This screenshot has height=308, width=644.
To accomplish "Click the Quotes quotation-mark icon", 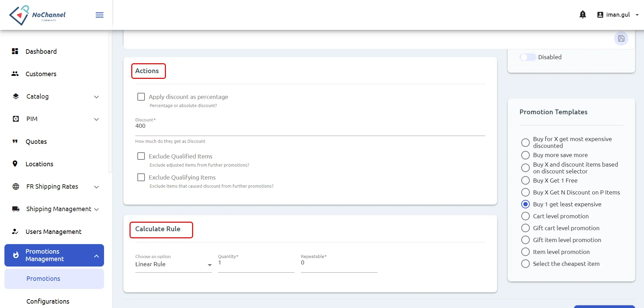I will coord(15,141).
